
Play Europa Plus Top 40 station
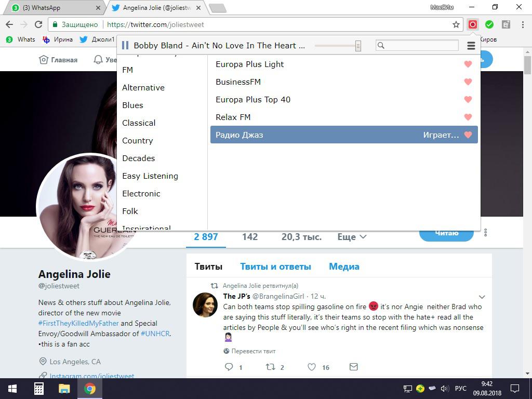tap(253, 99)
